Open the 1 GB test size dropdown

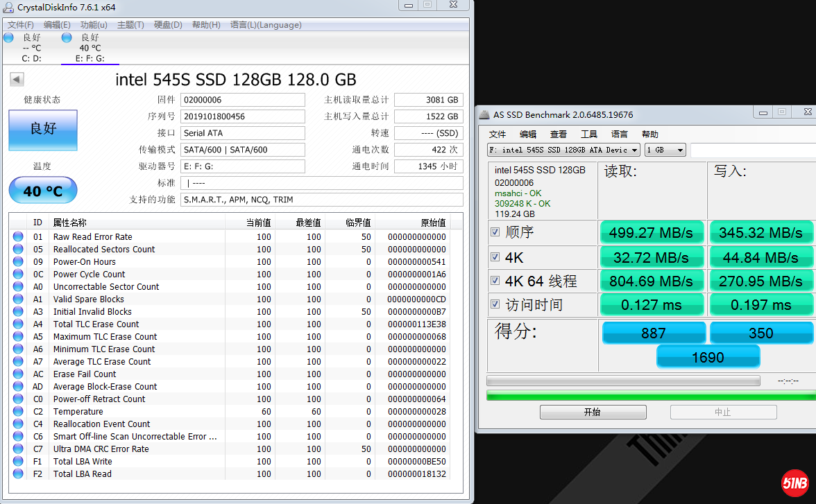click(665, 150)
